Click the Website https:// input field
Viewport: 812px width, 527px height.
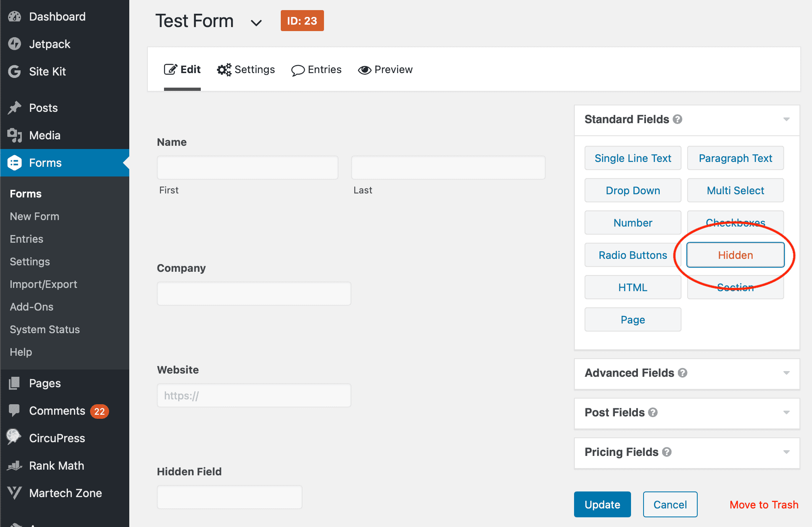tap(254, 395)
